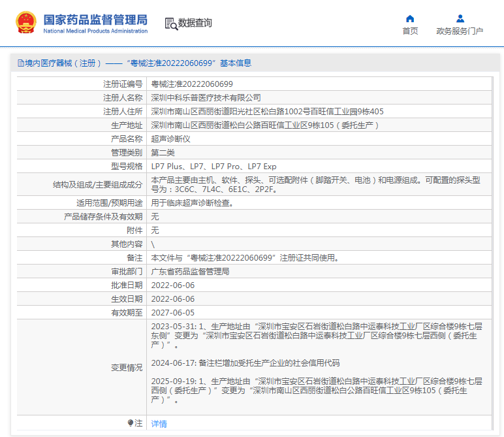Click expiry date value 2027-06-05
Viewport: 504px width, 437px height.
pyautogui.click(x=172, y=313)
